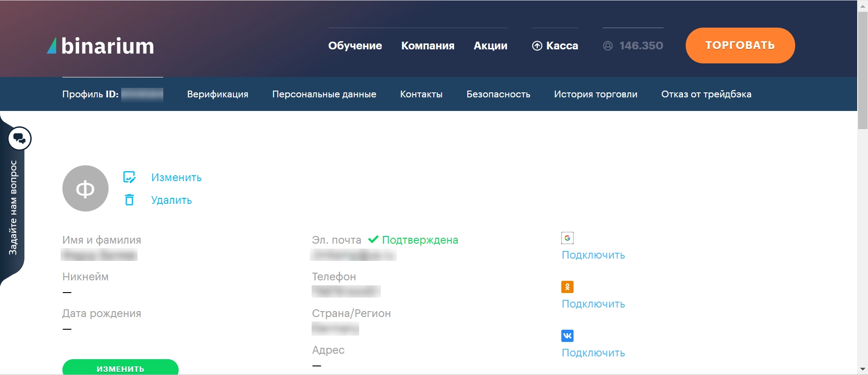
Task: Click the Google account icon
Action: point(567,238)
